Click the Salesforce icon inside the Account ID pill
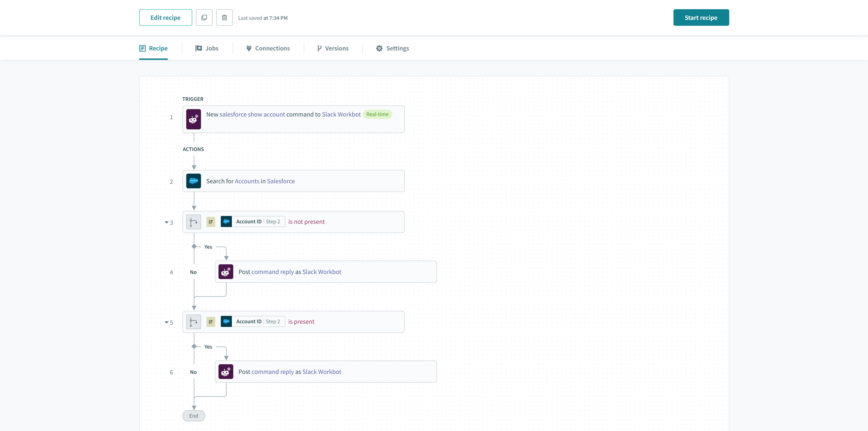Image resolution: width=868 pixels, height=431 pixels. pos(226,221)
